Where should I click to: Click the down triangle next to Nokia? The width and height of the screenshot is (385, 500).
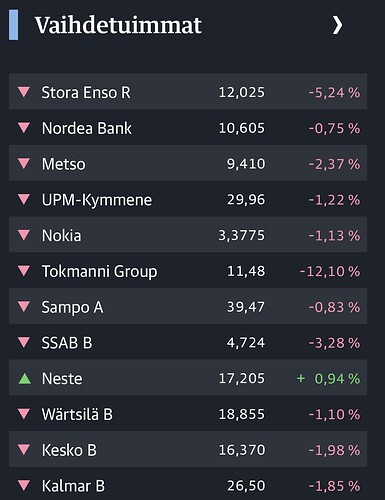(x=24, y=235)
